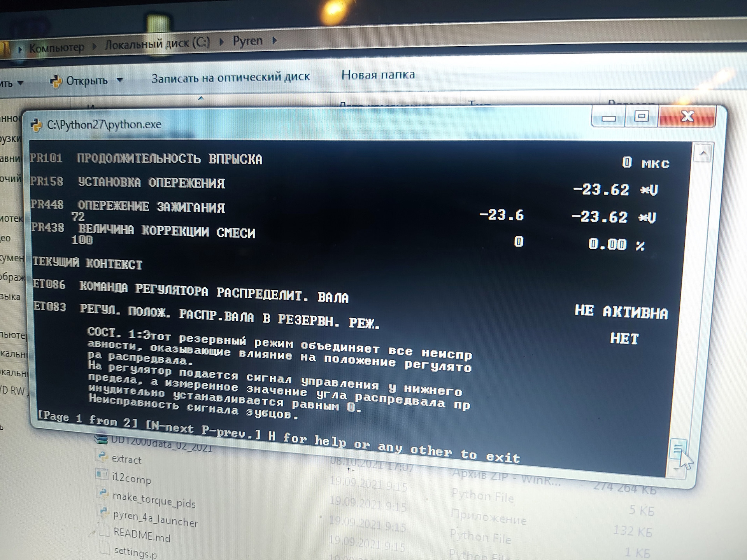Viewport: 747px width, 560px height.
Task: Expand chevron after 'Локальный диск (C:)'
Action: pyautogui.click(x=221, y=42)
